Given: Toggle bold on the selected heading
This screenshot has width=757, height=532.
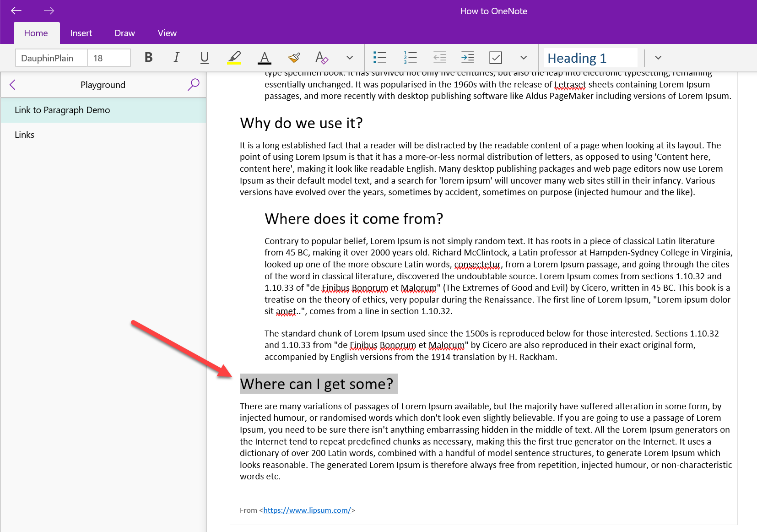Looking at the screenshot, I should (x=148, y=58).
